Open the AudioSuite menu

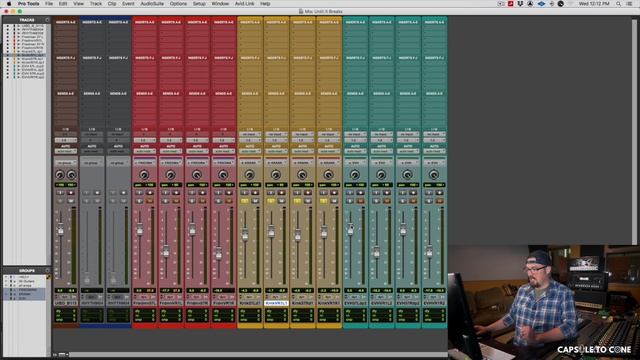tap(152, 4)
